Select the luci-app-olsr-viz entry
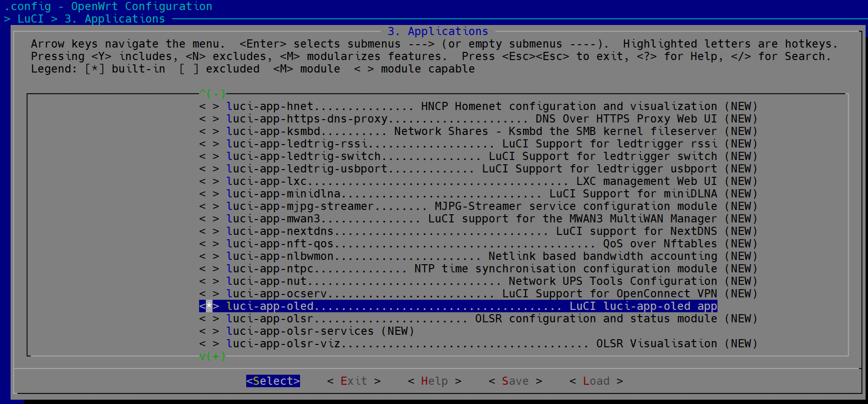 [478, 343]
